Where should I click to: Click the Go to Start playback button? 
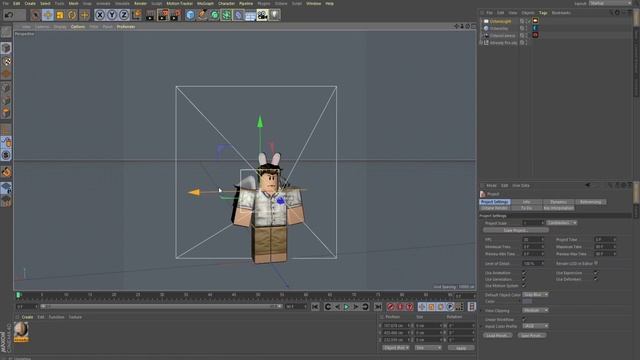point(315,307)
